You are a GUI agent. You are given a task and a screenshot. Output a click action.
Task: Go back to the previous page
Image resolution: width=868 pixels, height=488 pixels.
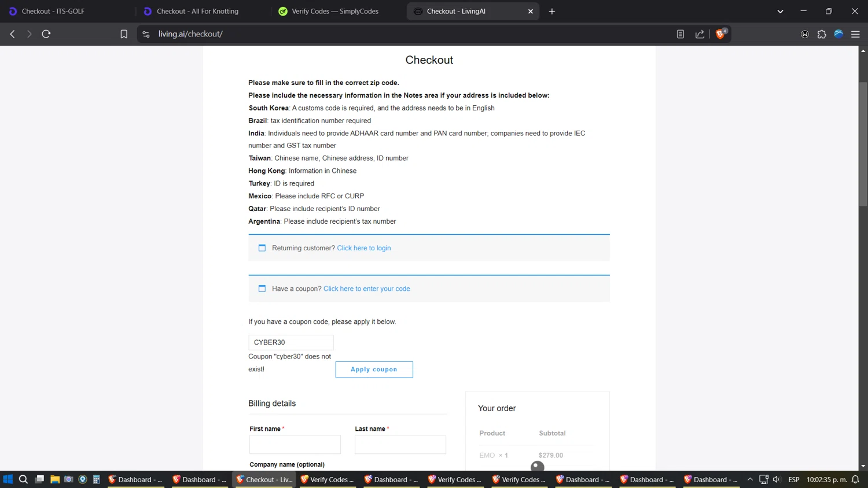pyautogui.click(x=12, y=34)
